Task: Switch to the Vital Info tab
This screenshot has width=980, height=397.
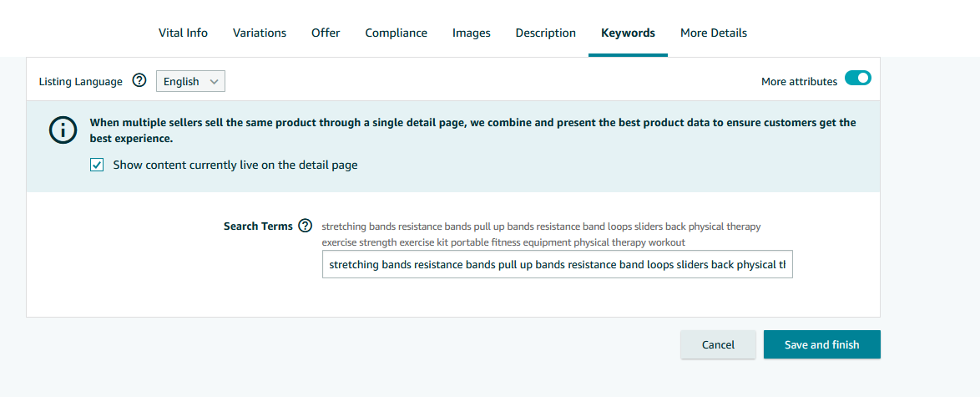Action: (x=183, y=33)
